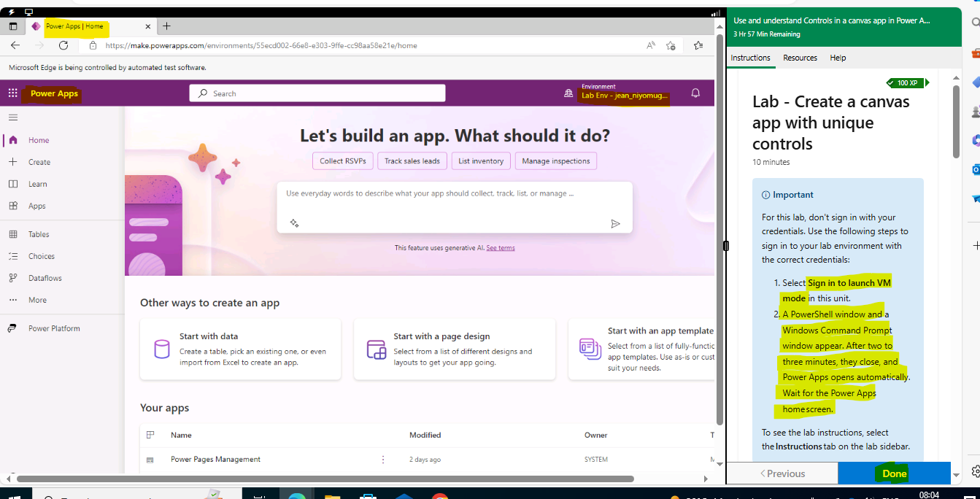This screenshot has height=499, width=980.
Task: Select the Track sales leads suggestion
Action: (x=412, y=160)
